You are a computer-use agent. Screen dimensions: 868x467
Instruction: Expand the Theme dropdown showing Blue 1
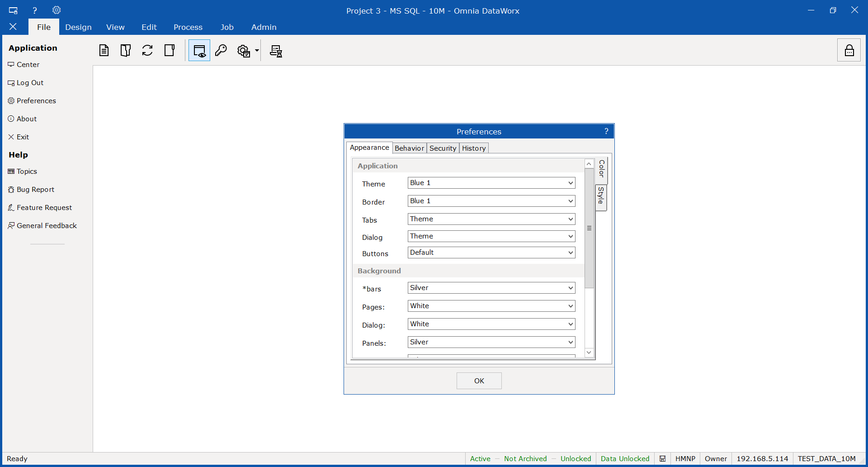[x=491, y=183]
